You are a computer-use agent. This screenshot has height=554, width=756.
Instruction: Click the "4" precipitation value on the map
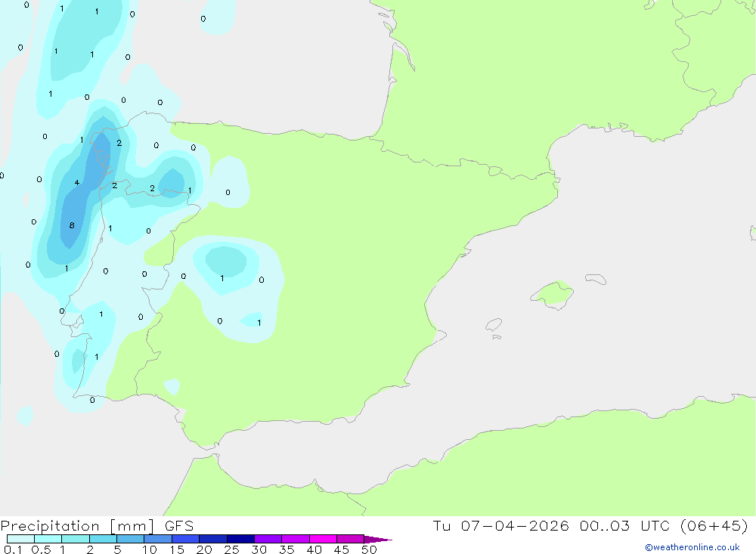coord(76,182)
